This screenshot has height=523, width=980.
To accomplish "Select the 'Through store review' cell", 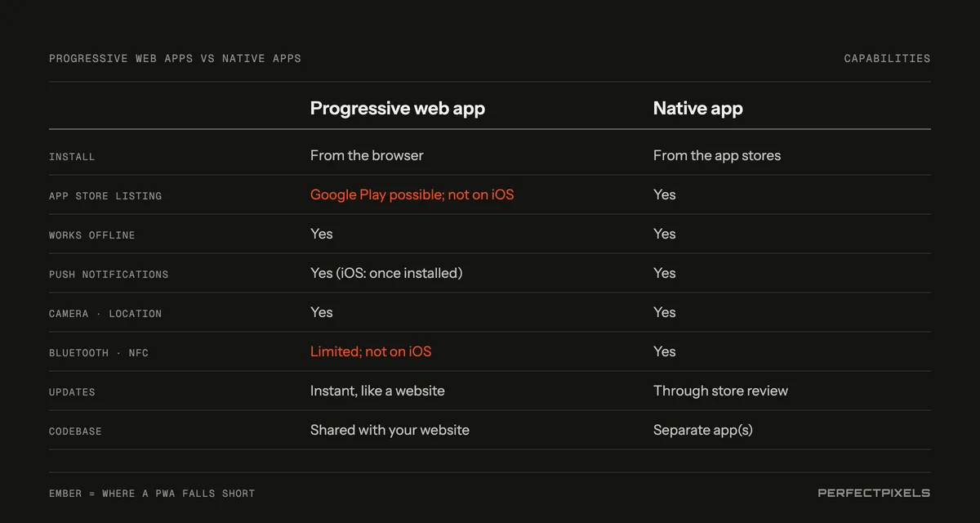I will click(x=720, y=391).
